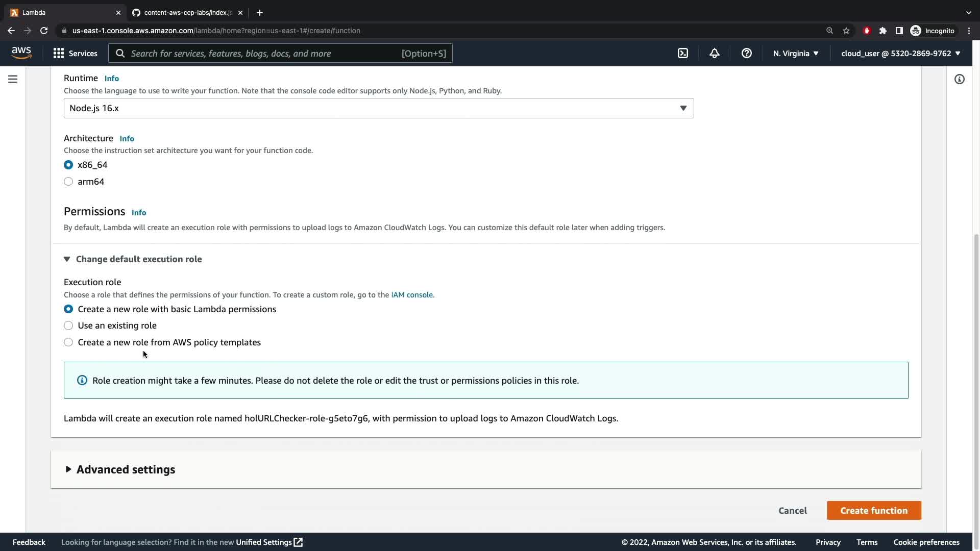Click the help question mark icon
This screenshot has height=551, width=980.
coord(746,53)
